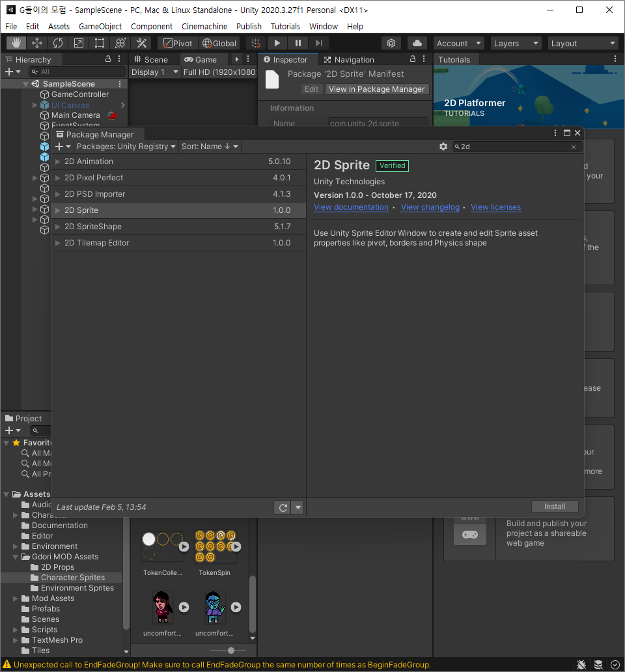Image resolution: width=625 pixels, height=672 pixels.
Task: Open cloud services icon
Action: click(x=417, y=43)
